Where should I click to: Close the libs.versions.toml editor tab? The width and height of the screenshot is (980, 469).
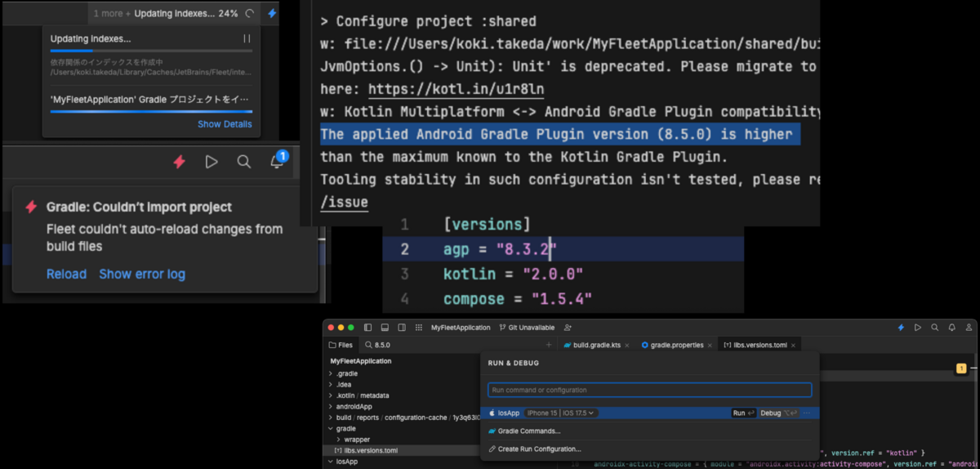point(792,346)
